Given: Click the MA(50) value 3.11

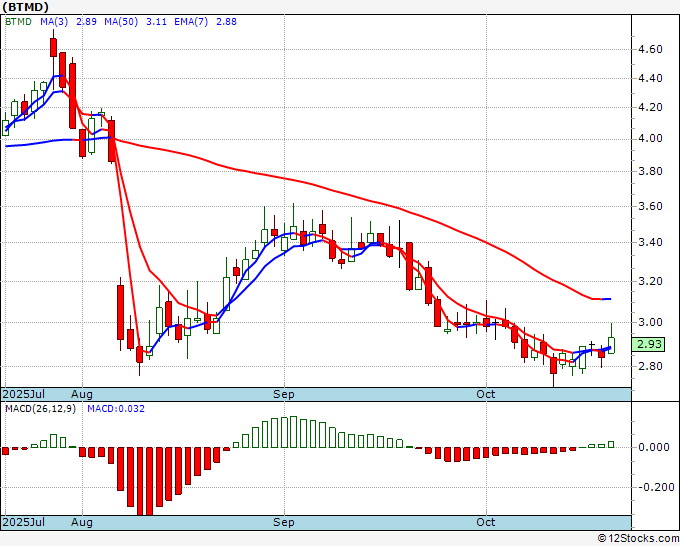Looking at the screenshot, I should [x=156, y=22].
